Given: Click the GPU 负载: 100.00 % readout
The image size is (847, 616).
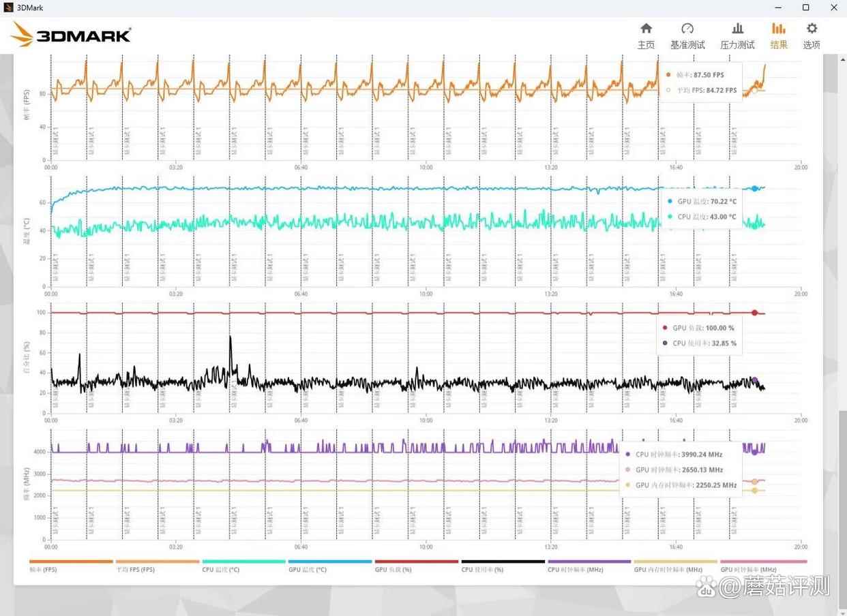Looking at the screenshot, I should (702, 328).
